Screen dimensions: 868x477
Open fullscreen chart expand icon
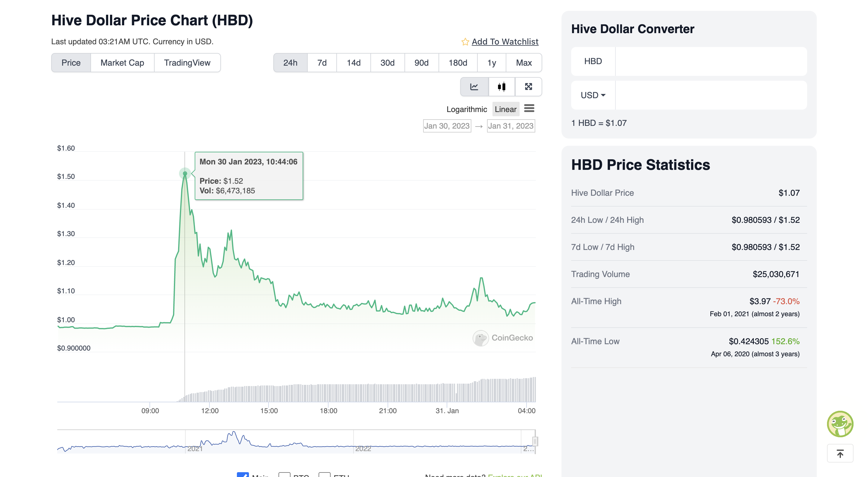(528, 87)
